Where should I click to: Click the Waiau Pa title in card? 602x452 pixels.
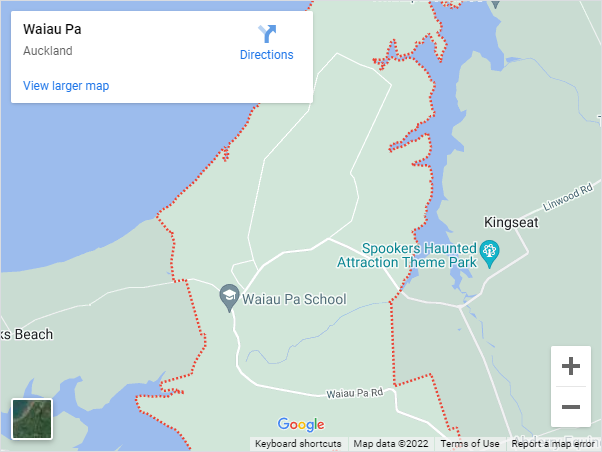tap(52, 29)
